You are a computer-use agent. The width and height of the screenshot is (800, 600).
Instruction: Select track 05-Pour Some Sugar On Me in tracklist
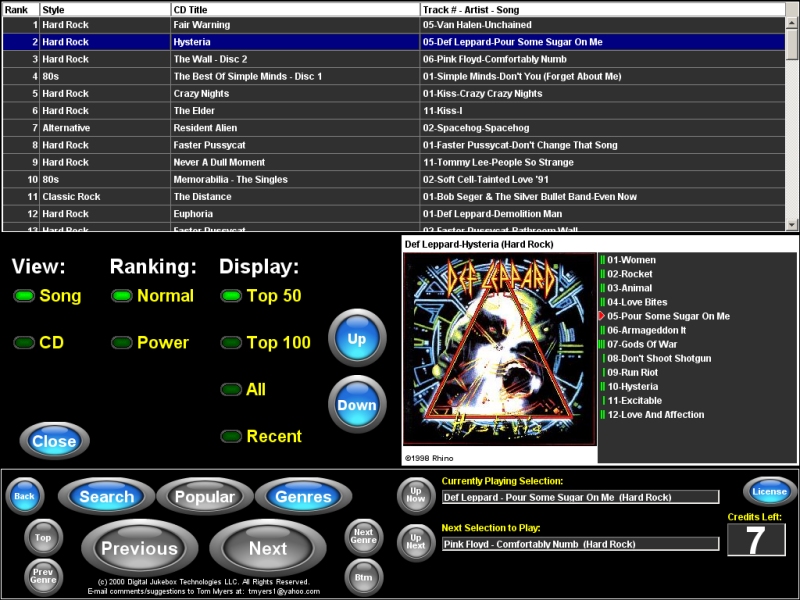(x=668, y=316)
